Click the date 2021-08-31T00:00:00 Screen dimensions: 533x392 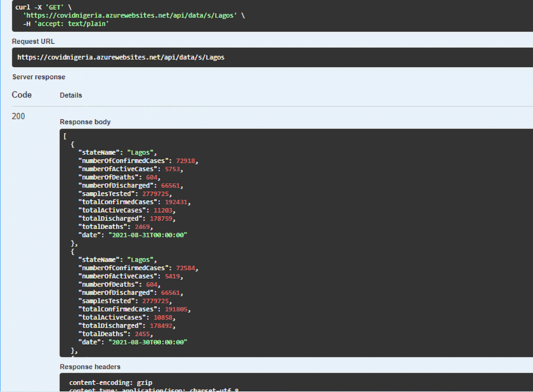click(148, 235)
